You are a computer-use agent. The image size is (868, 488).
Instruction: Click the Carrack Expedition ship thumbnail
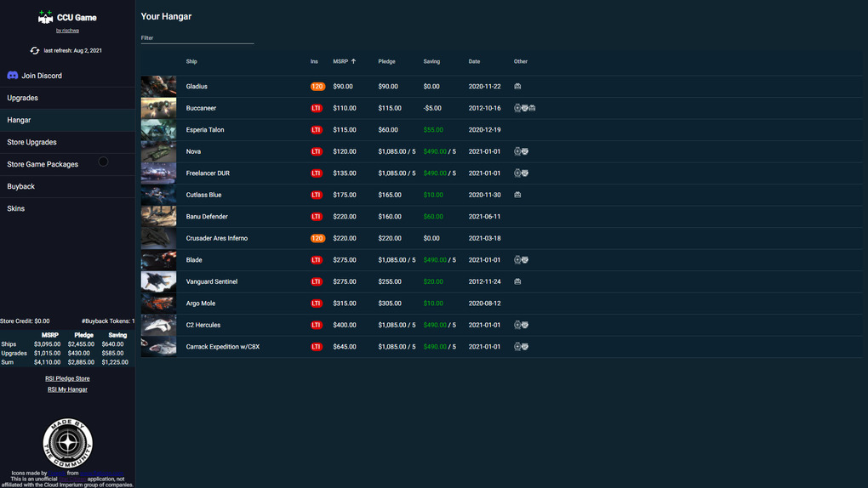pos(158,347)
